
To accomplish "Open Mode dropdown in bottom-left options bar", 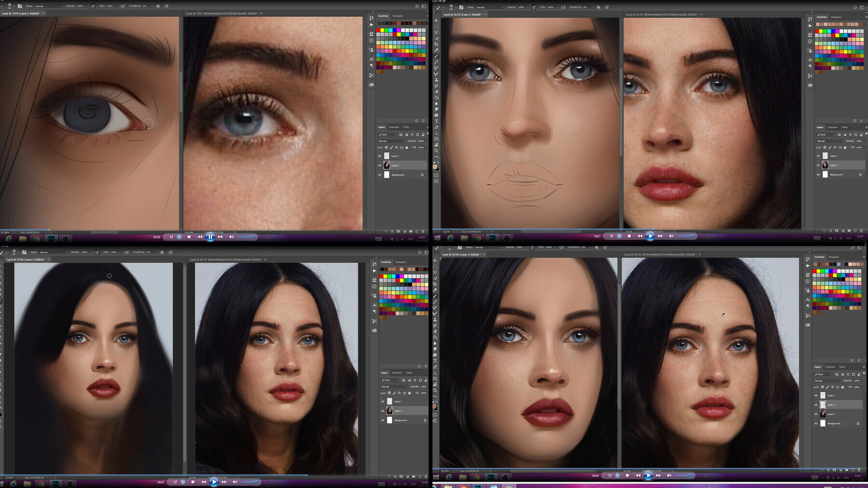I will tap(53, 252).
